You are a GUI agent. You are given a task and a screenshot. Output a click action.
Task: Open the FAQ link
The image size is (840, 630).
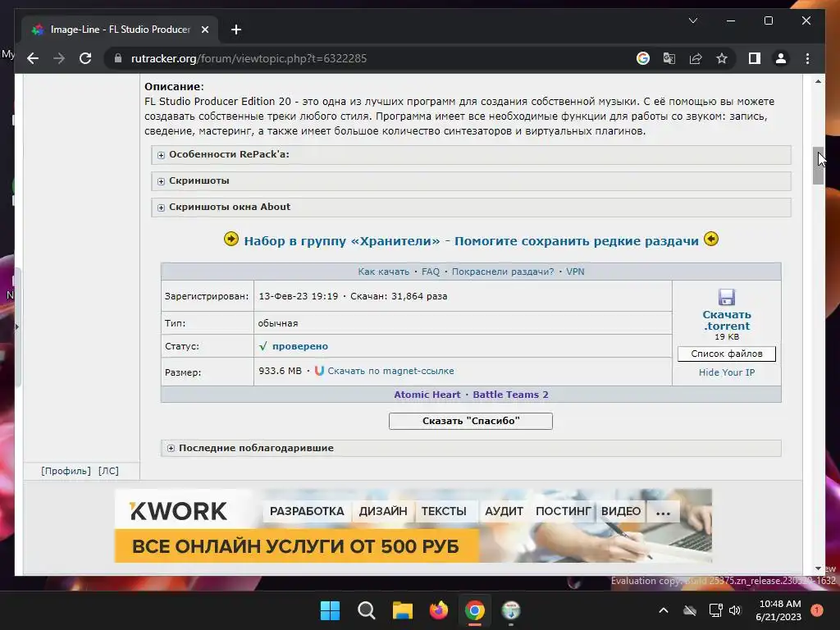click(x=430, y=272)
